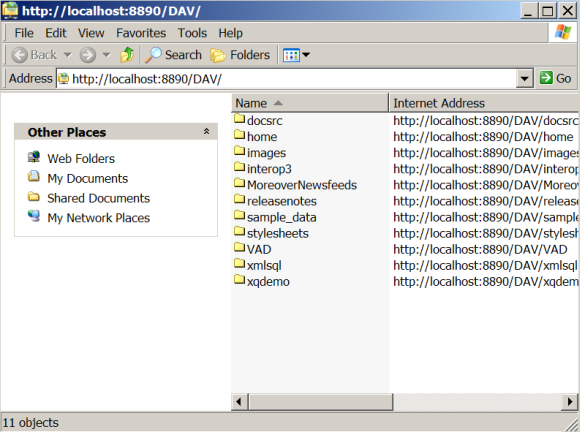Click the Back navigation button
Screen dimensions: 580x432
click(34, 55)
